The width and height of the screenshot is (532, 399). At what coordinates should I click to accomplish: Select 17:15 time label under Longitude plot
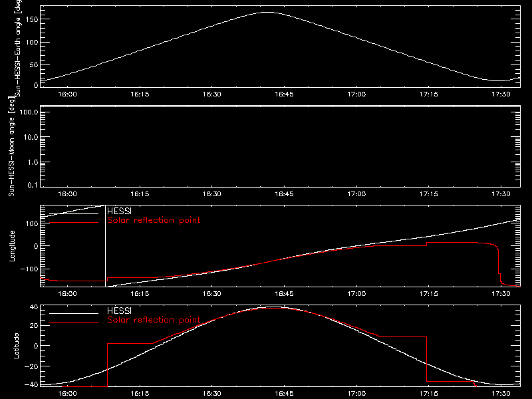[x=428, y=294]
